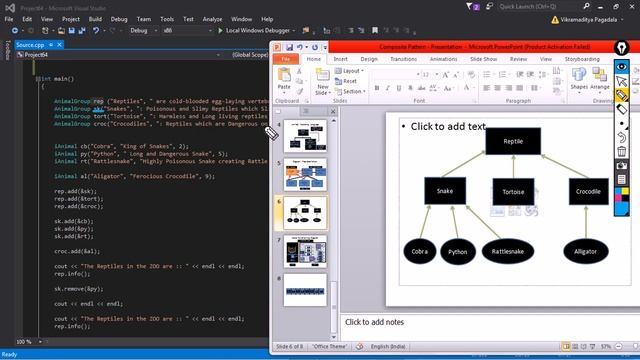640x360 pixels.
Task: Click the trash bin to clear annotations
Action: pyautogui.click(x=621, y=151)
